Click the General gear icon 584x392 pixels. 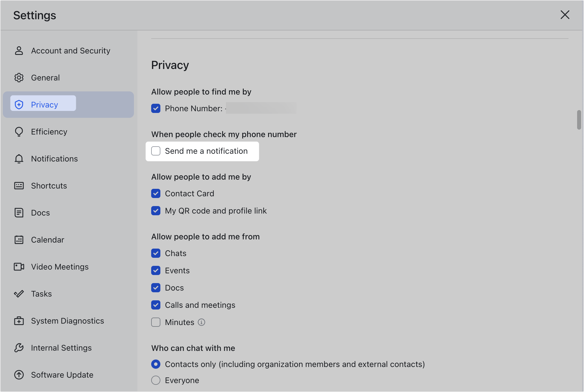coord(19,78)
